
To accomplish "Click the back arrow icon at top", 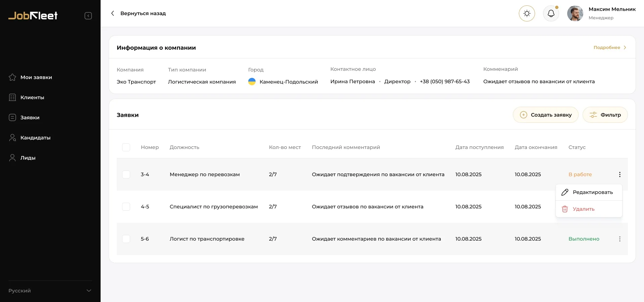I will point(113,13).
